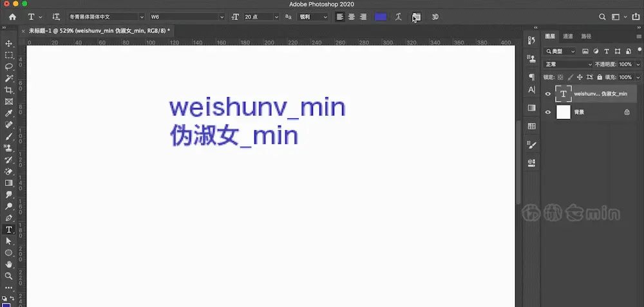Viewport: 644px width, 307px height.
Task: Align text right
Action: pyautogui.click(x=363, y=17)
